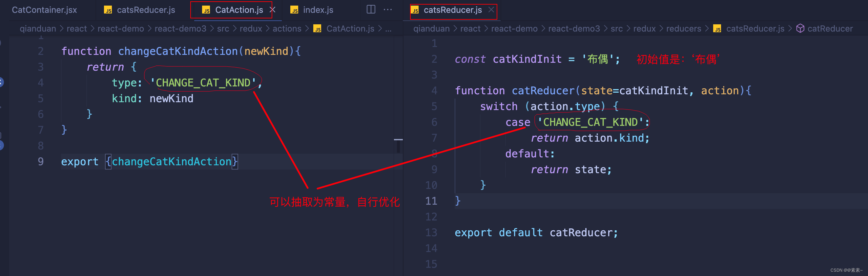Open 'qianduan' breadcrumb in right editor
This screenshot has width=868, height=276.
click(x=431, y=28)
